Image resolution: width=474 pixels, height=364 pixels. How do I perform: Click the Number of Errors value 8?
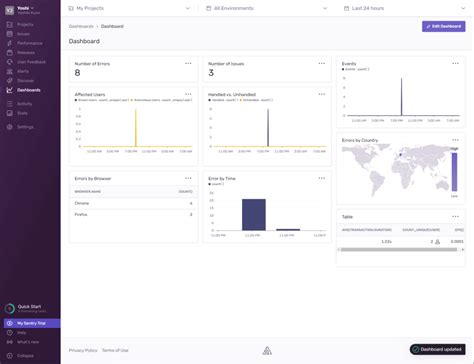click(77, 73)
